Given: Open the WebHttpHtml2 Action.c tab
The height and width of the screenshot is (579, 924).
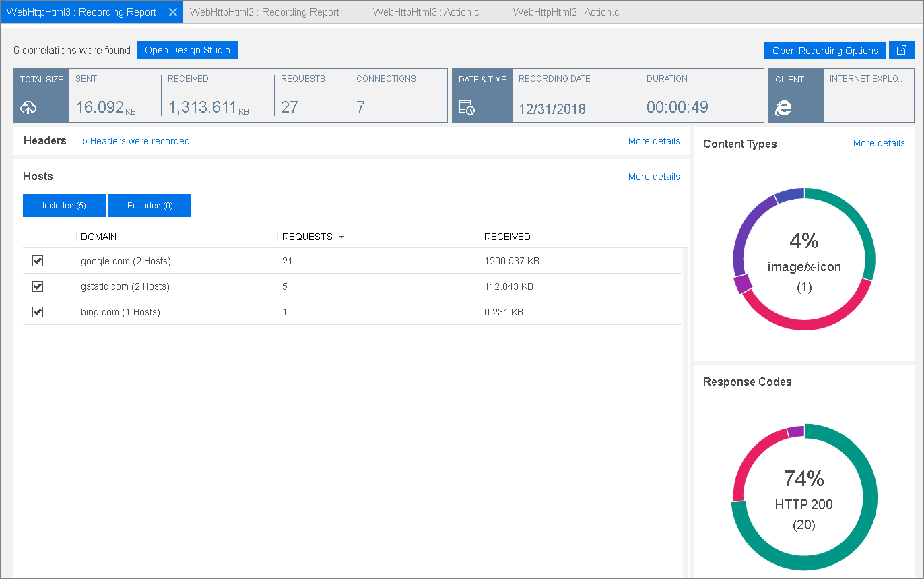Looking at the screenshot, I should [565, 12].
